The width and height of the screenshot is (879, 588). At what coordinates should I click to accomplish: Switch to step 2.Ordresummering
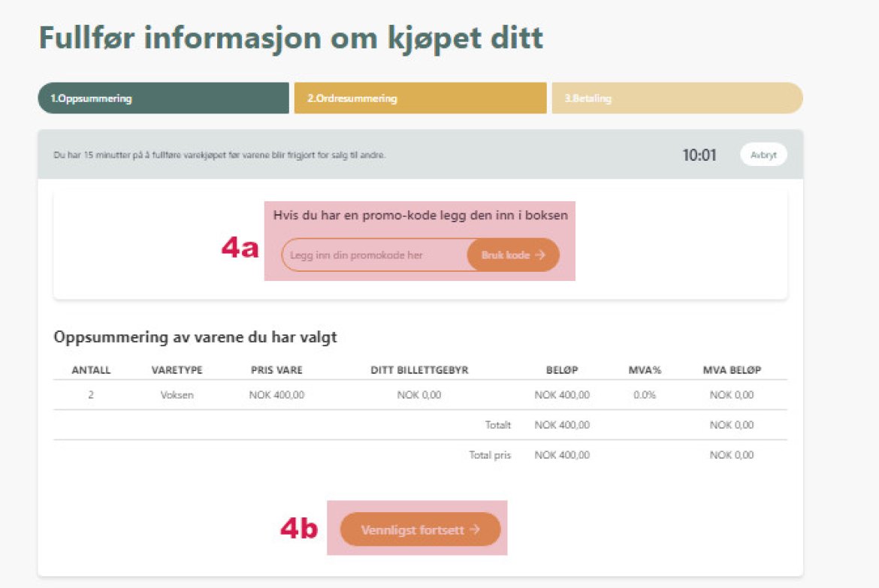pos(420,98)
